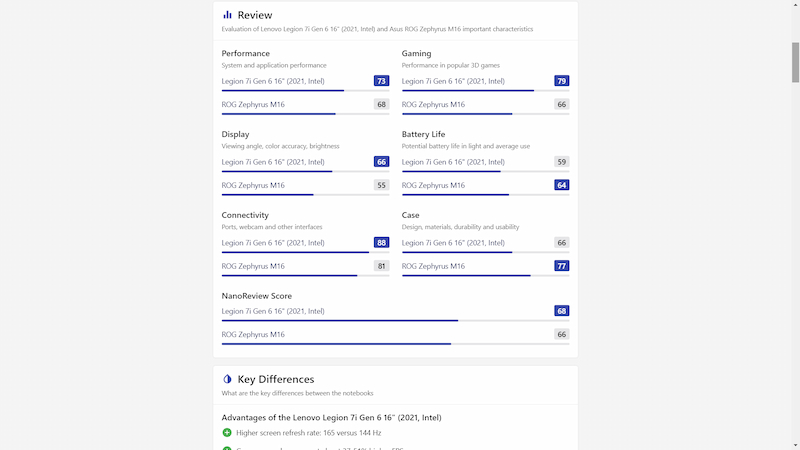Viewport: 800px width, 450px height.
Task: Select Legion 7i label under Battery Life
Action: tap(453, 162)
